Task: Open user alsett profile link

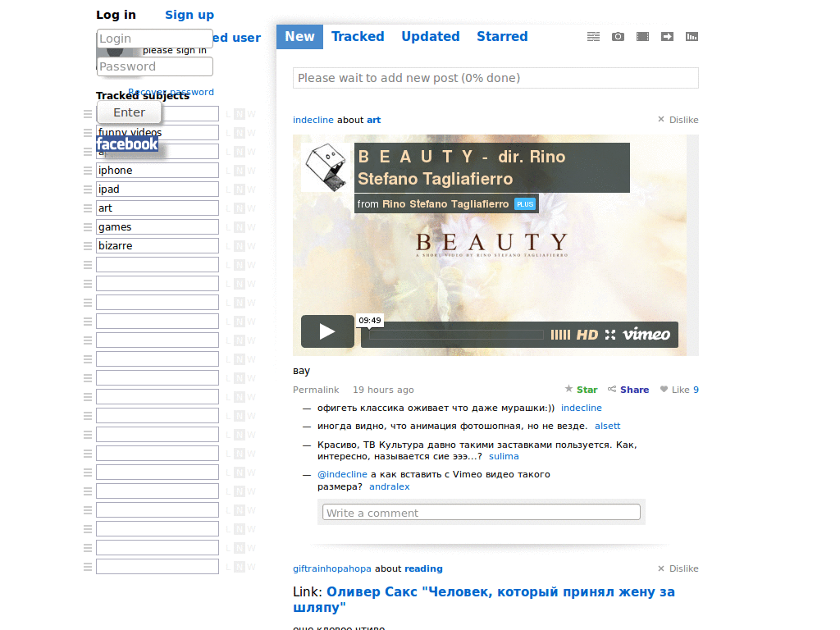Action: (x=608, y=426)
